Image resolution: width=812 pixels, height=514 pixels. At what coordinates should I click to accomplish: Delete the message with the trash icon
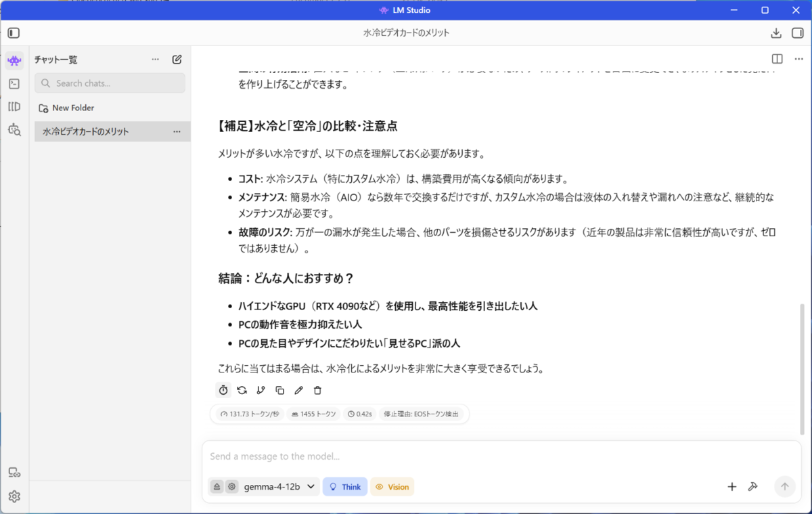(x=317, y=390)
